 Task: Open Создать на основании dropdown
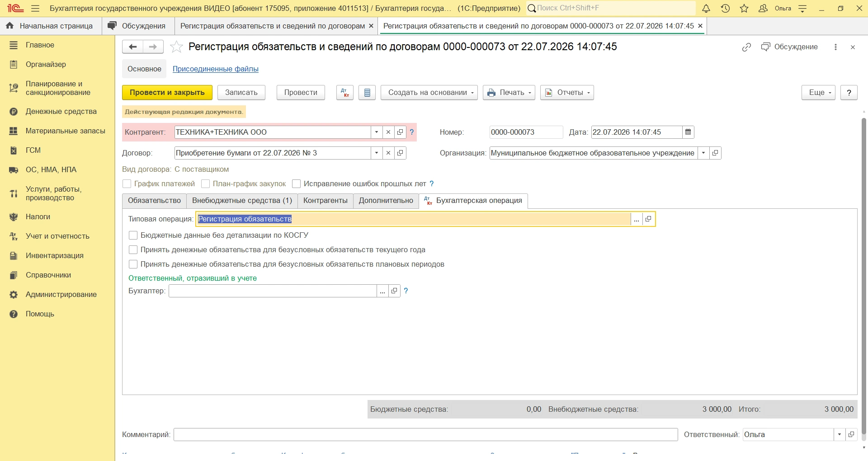pos(429,93)
